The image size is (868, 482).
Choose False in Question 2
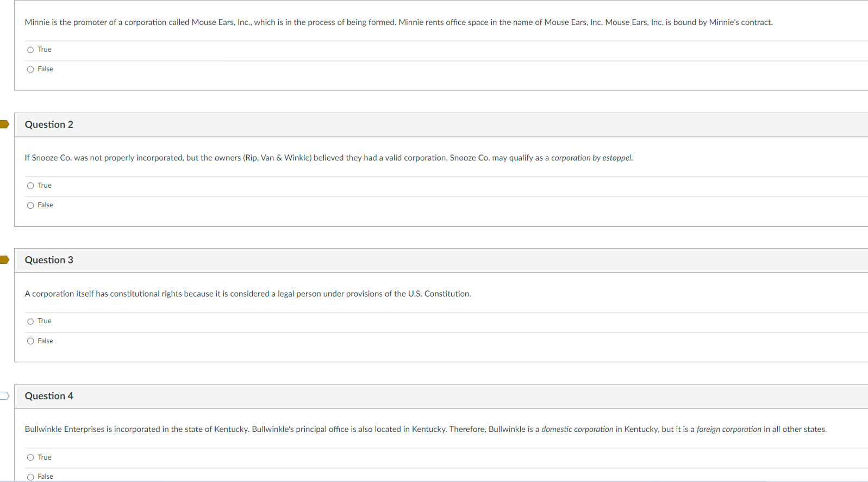pyautogui.click(x=30, y=205)
